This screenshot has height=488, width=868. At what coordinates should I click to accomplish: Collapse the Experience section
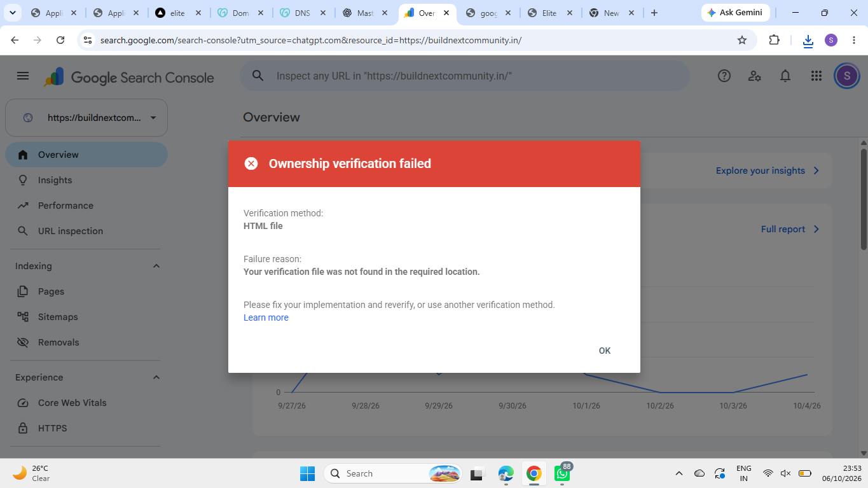156,377
